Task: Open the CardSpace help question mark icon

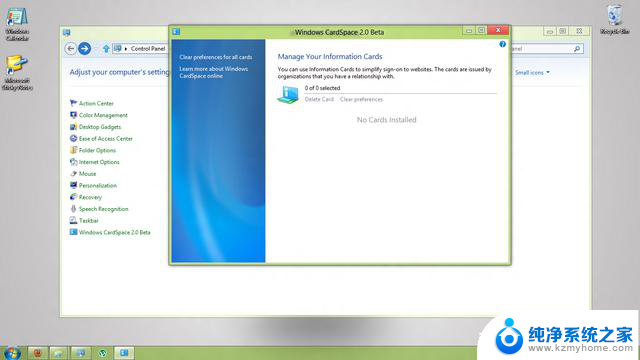Action: [x=502, y=44]
